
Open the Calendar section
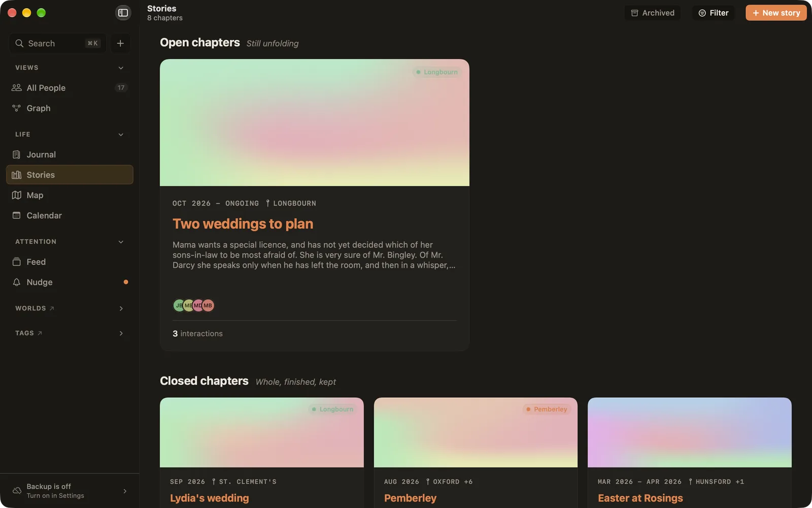tap(70, 215)
